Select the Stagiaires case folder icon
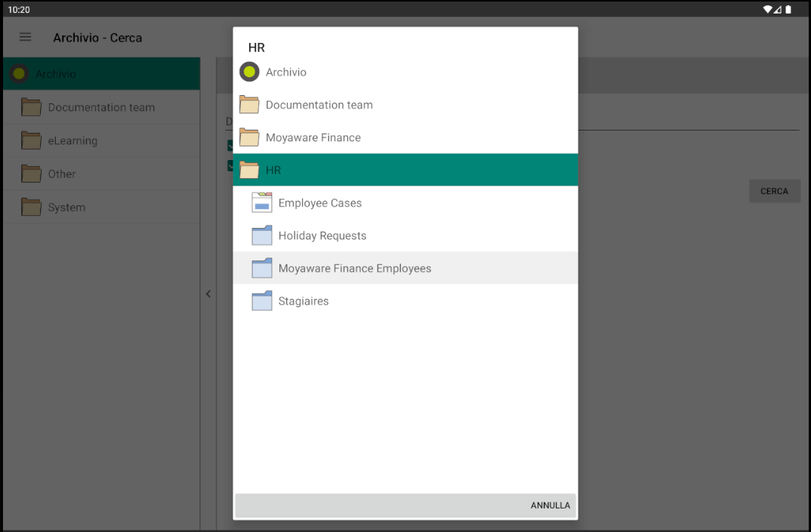Image resolution: width=811 pixels, height=532 pixels. point(261,300)
